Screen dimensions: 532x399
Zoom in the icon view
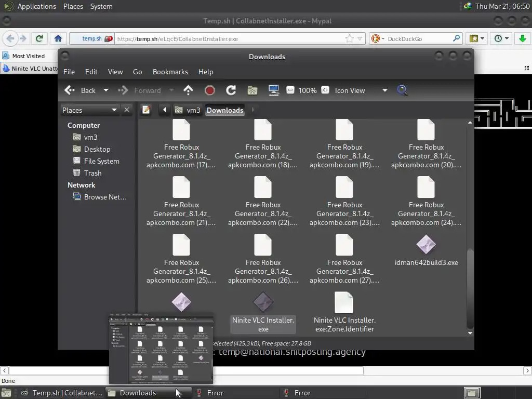[325, 90]
